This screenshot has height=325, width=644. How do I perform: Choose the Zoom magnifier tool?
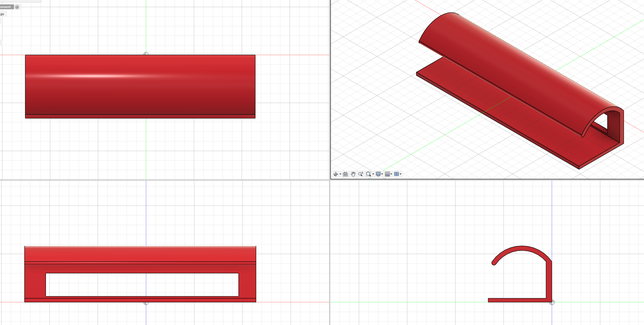point(361,174)
